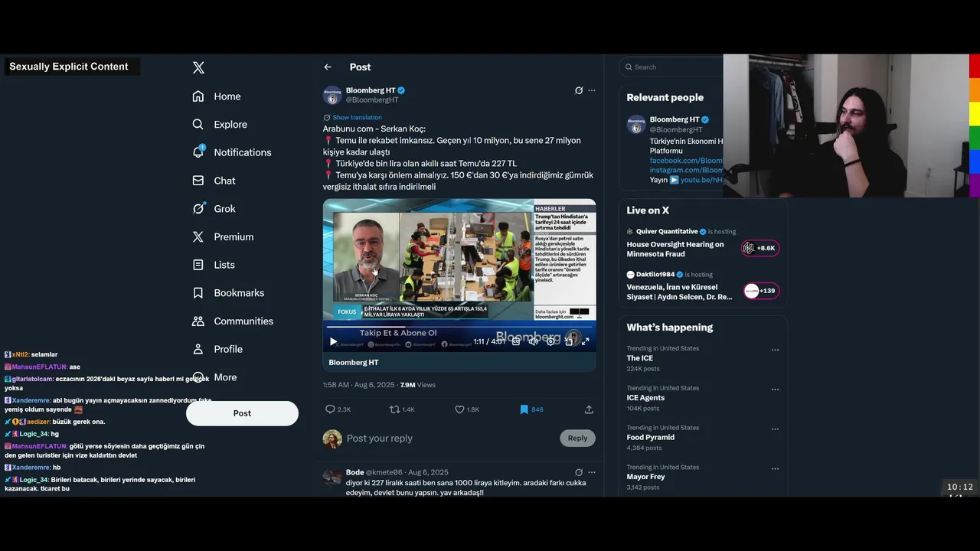Viewport: 980px width, 551px height.
Task: Switch the video to fullscreen
Action: [x=586, y=341]
